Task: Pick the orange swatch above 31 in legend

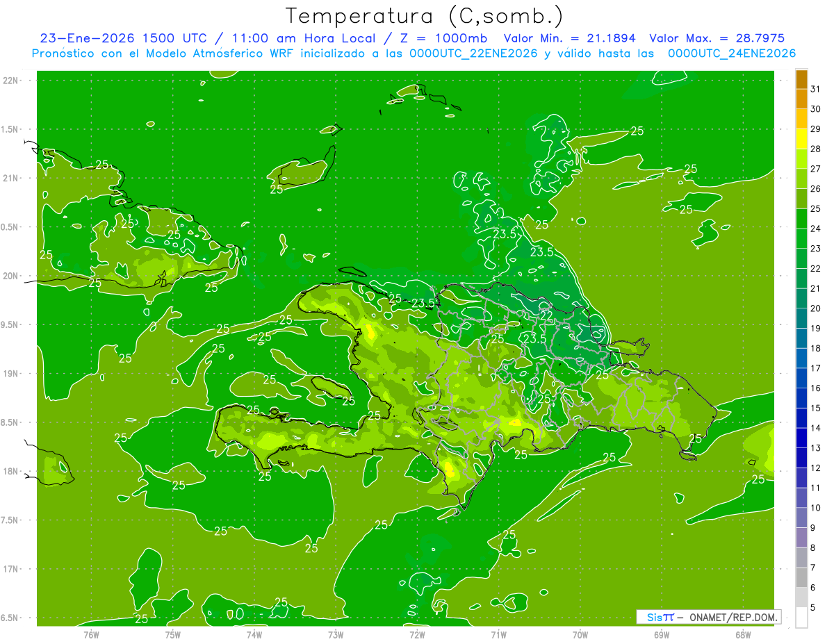Action: coord(801,79)
